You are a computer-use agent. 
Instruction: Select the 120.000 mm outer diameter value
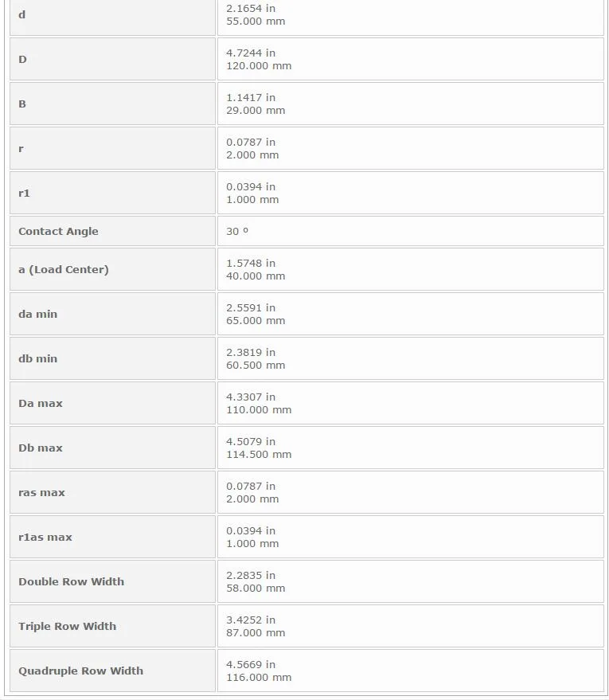tap(259, 66)
